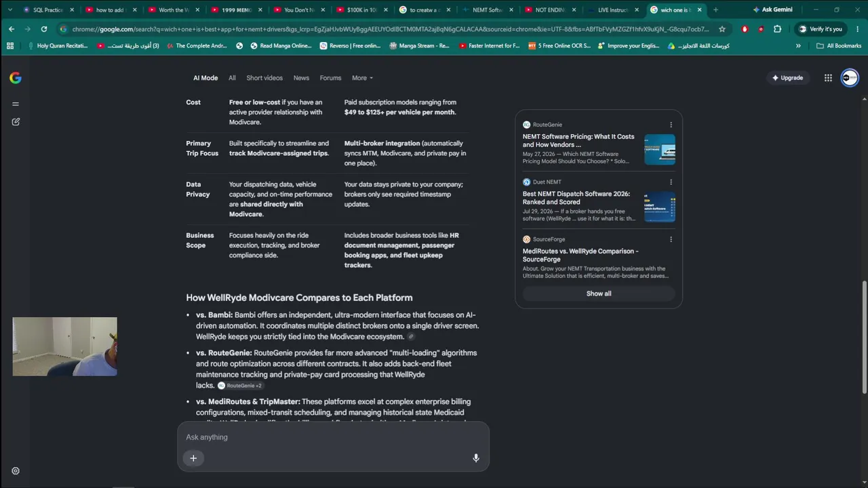Bookmark this page with the star icon
The width and height of the screenshot is (868, 488).
pyautogui.click(x=722, y=29)
